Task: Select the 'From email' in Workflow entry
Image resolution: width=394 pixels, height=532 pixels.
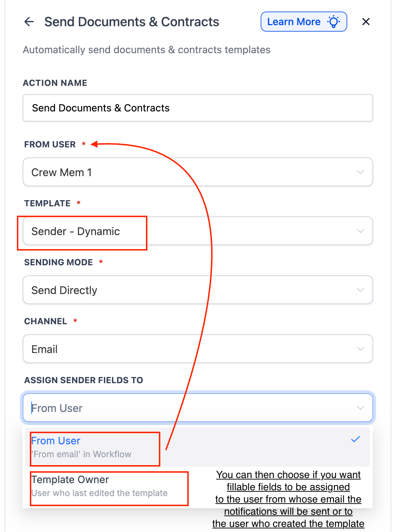Action: coord(81,454)
